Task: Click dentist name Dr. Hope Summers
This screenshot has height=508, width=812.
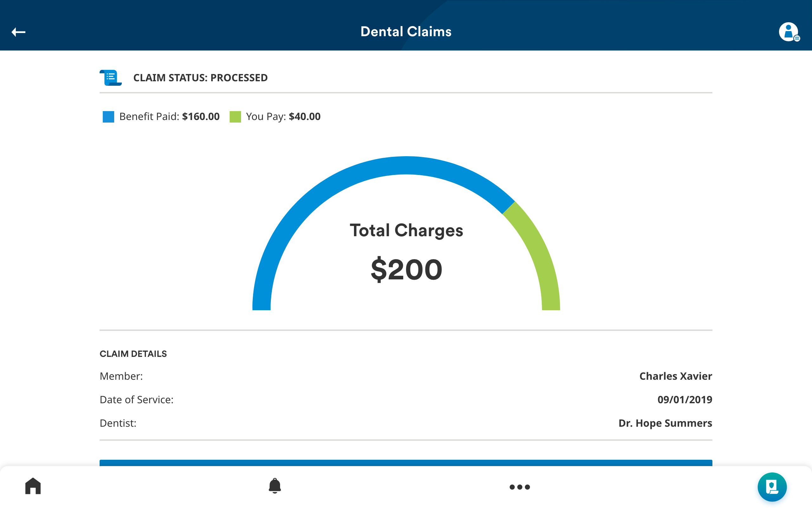Action: (x=665, y=423)
